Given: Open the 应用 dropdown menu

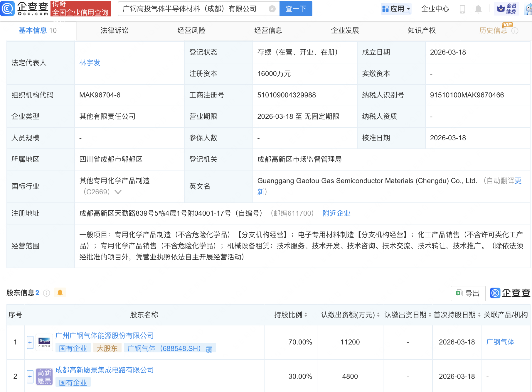Looking at the screenshot, I should 396,9.
